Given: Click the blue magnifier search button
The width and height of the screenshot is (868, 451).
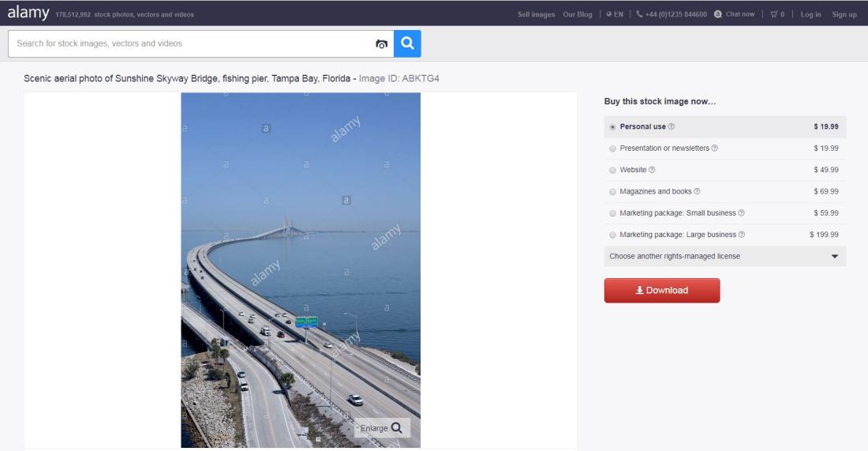Looking at the screenshot, I should click(x=407, y=43).
